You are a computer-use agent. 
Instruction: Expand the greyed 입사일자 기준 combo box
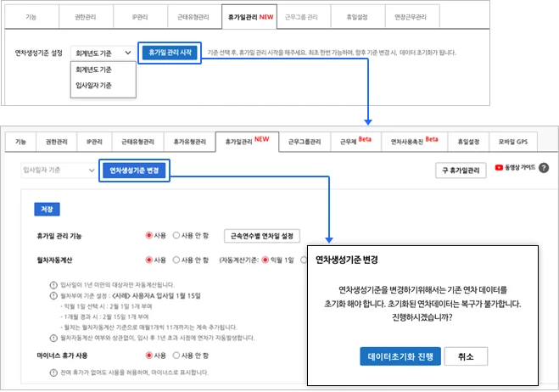58,171
